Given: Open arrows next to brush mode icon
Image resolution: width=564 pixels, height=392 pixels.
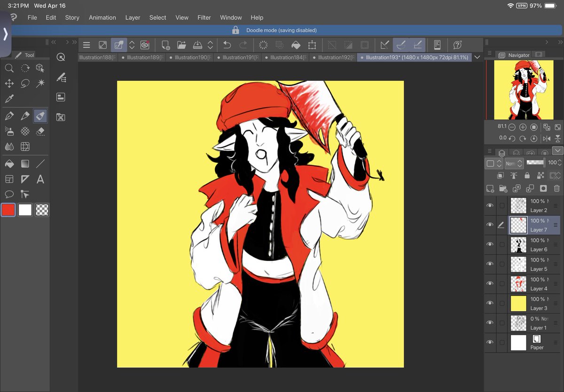Looking at the screenshot, I should [x=132, y=45].
